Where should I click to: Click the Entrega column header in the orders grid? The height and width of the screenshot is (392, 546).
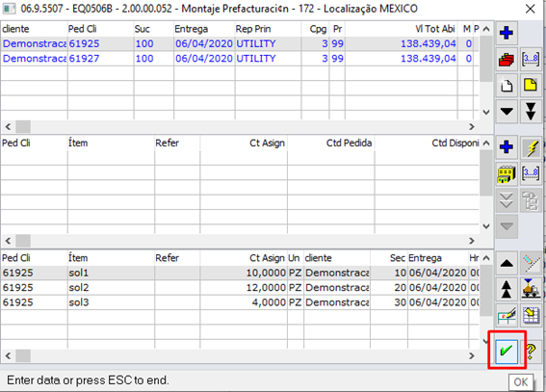[x=204, y=29]
